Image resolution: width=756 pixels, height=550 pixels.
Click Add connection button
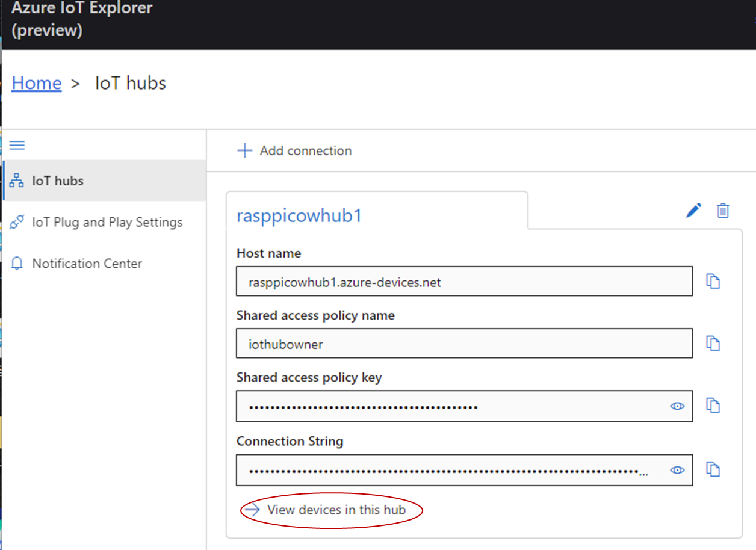[x=294, y=150]
